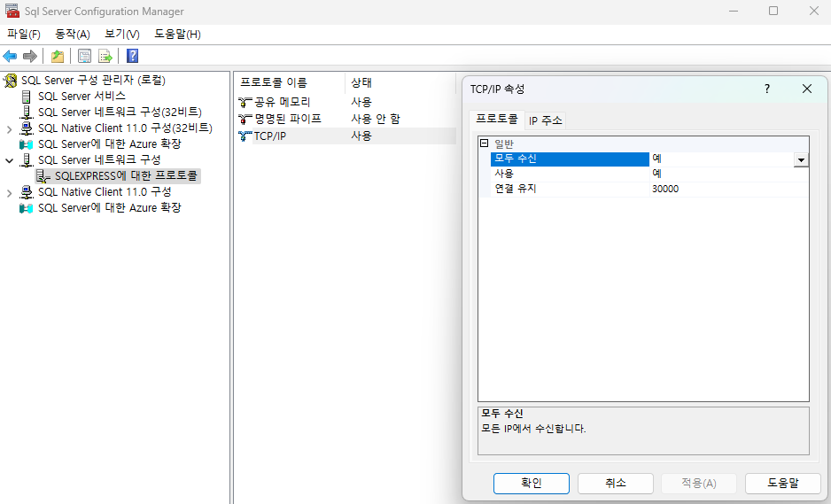Click the Forward arrow toolbar icon

pos(30,56)
